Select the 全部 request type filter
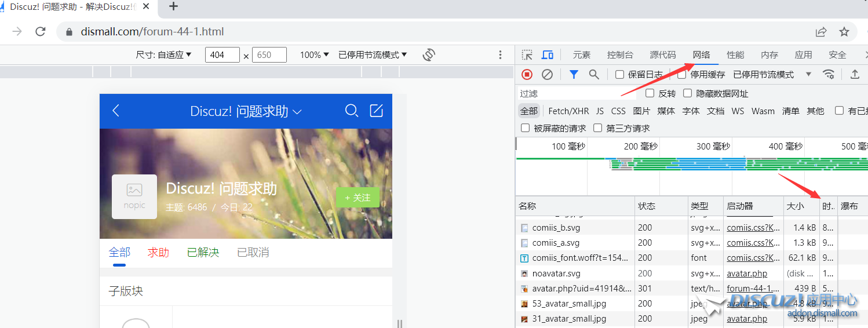 pos(528,111)
